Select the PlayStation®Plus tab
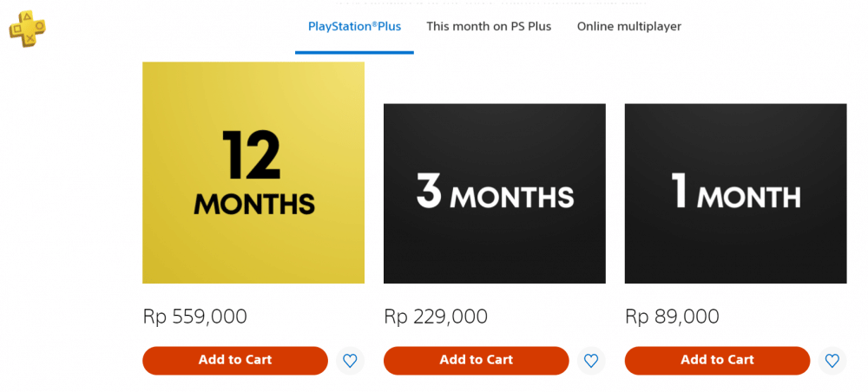The width and height of the screenshot is (868, 392). tap(354, 27)
